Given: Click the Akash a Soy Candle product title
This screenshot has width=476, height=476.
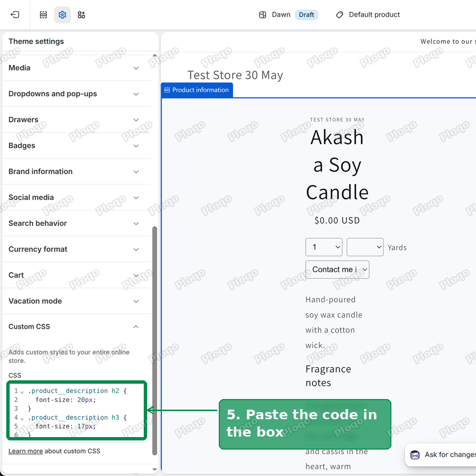Looking at the screenshot, I should tap(337, 165).
